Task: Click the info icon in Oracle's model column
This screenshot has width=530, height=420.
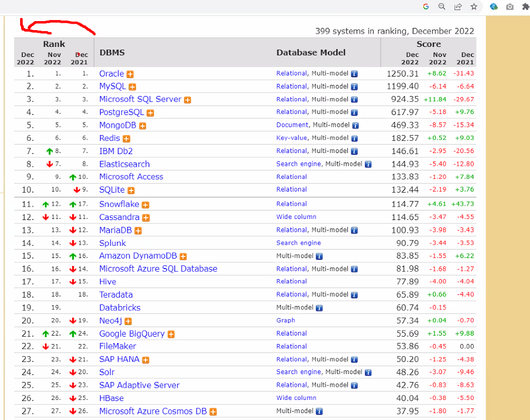Action: click(354, 74)
